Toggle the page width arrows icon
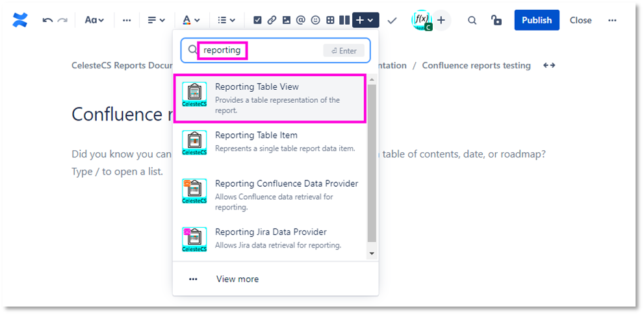 coord(549,65)
